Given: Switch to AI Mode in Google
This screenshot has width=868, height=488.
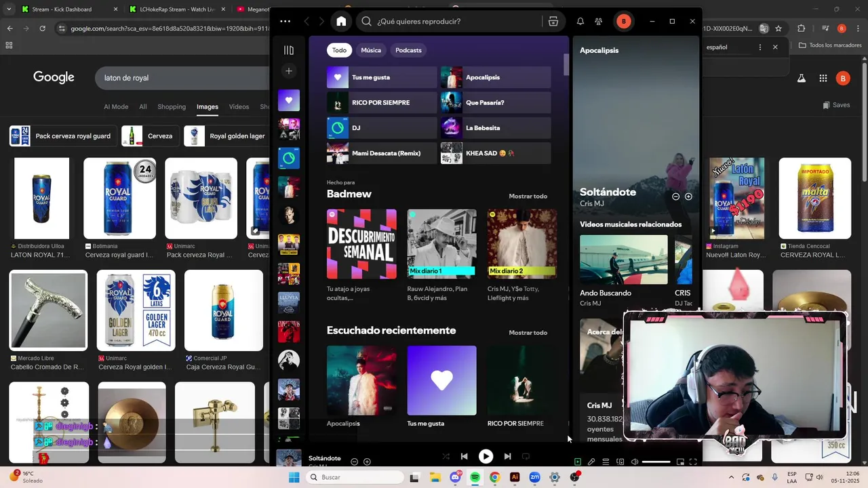Looking at the screenshot, I should click(116, 106).
